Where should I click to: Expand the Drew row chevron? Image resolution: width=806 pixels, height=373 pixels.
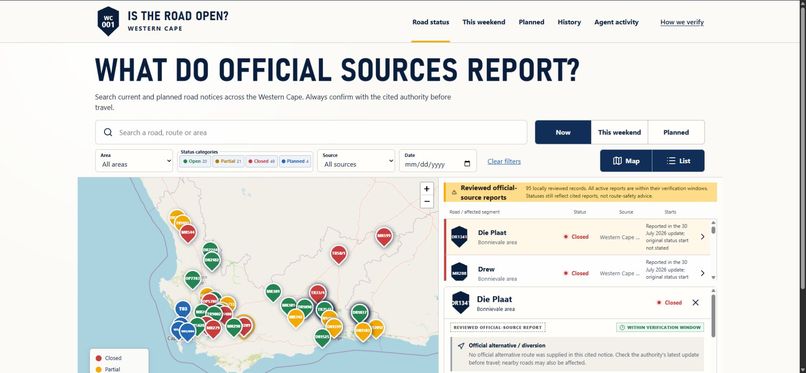703,273
